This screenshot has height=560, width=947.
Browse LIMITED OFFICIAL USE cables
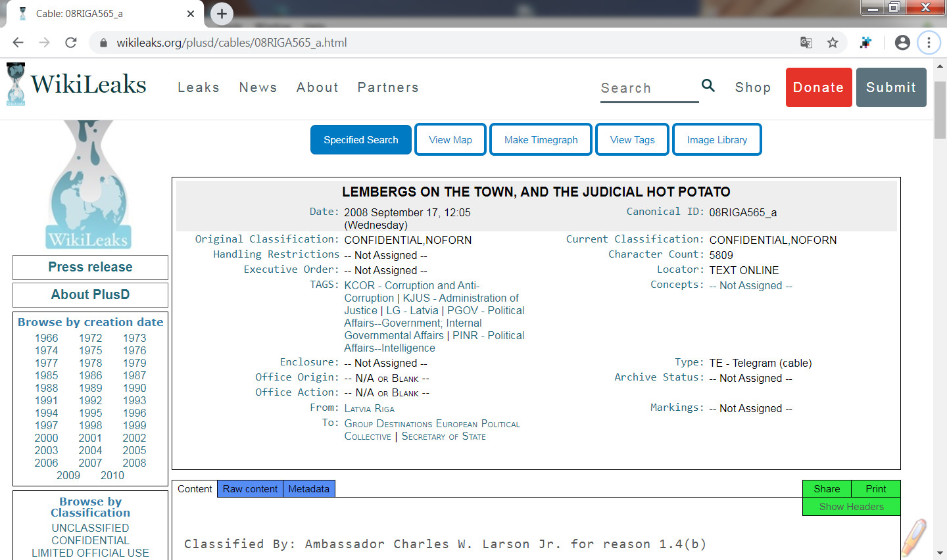(x=90, y=553)
